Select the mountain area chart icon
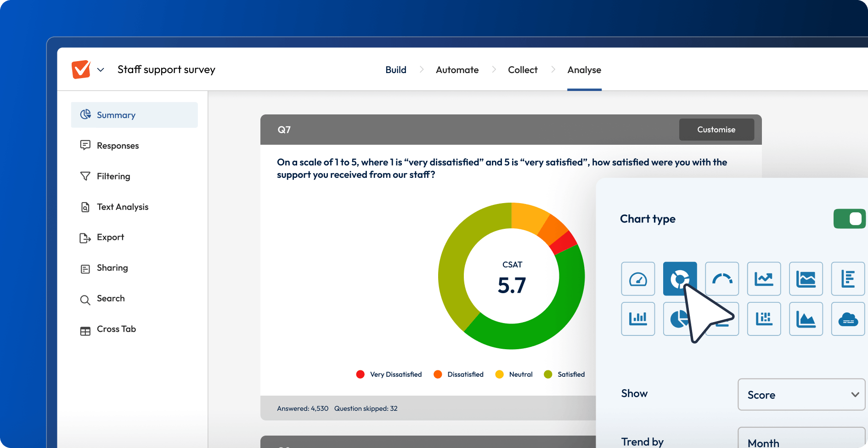 click(806, 319)
